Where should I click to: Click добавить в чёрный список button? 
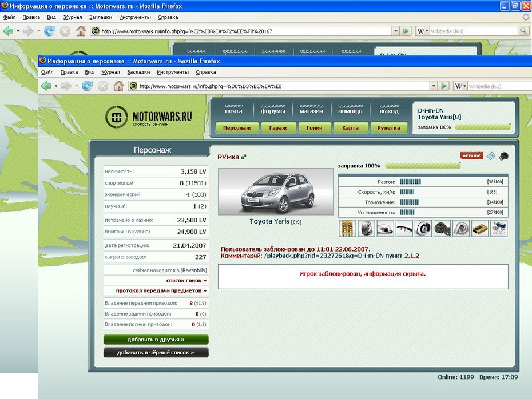(156, 352)
